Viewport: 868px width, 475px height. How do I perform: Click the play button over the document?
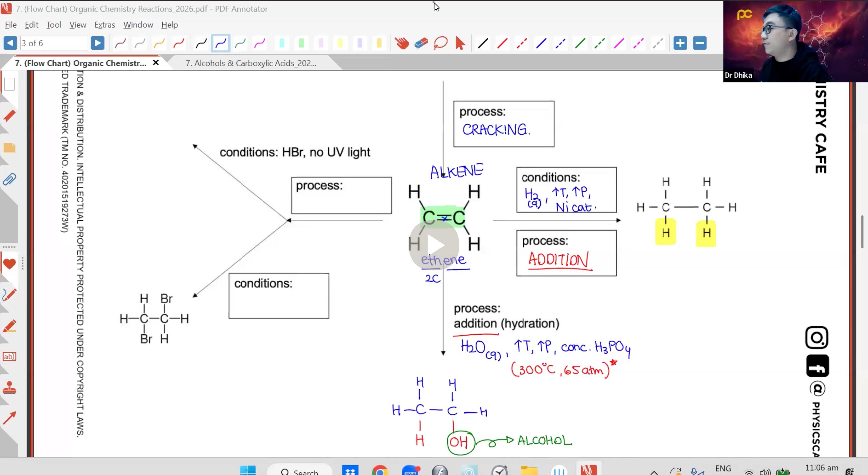[434, 245]
